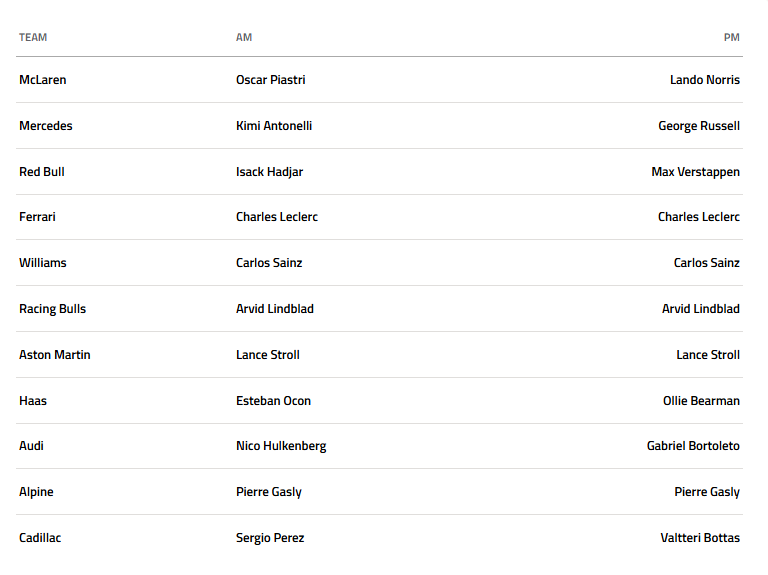
Task: Click on Kimi Antonelli
Action: (x=274, y=126)
